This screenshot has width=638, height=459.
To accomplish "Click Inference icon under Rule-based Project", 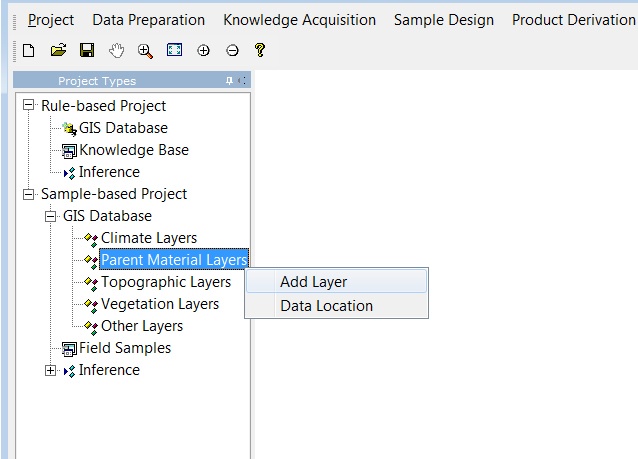I will click(70, 173).
